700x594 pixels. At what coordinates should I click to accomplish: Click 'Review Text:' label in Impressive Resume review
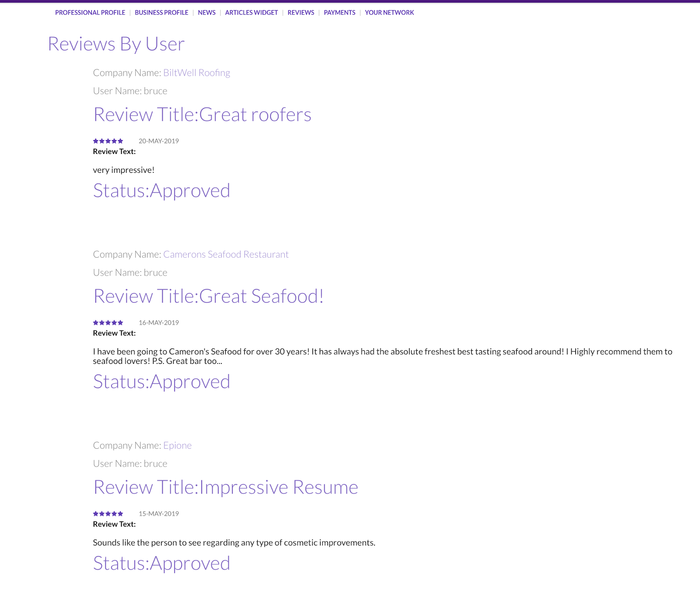click(114, 524)
